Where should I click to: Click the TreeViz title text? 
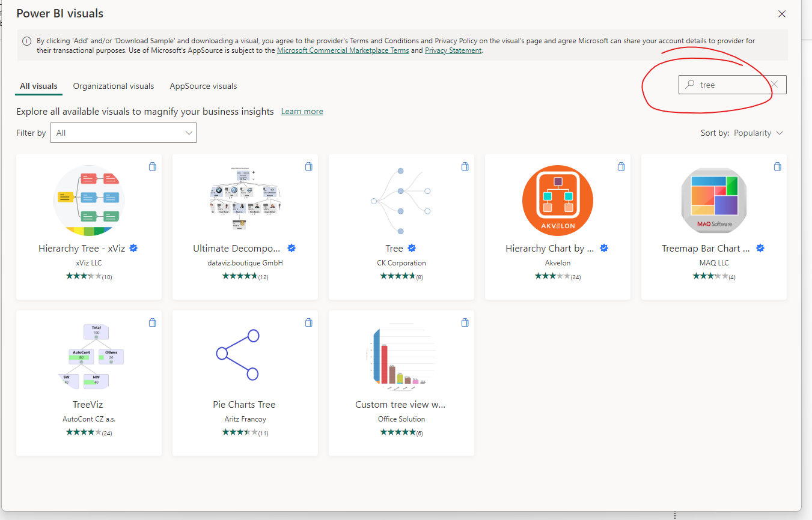[88, 404]
